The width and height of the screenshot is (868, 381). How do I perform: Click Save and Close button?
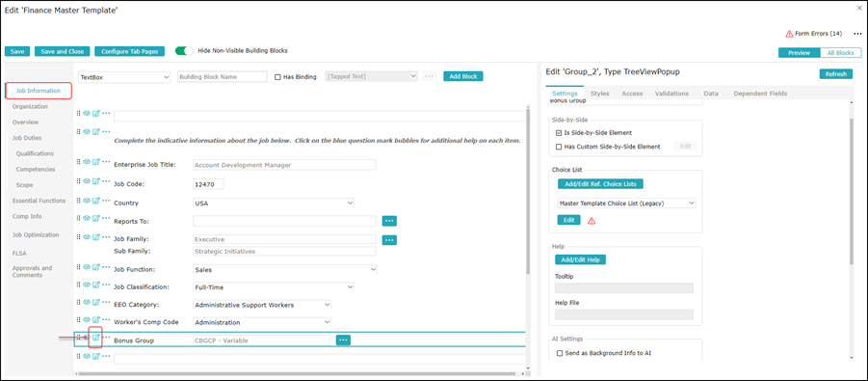[62, 51]
